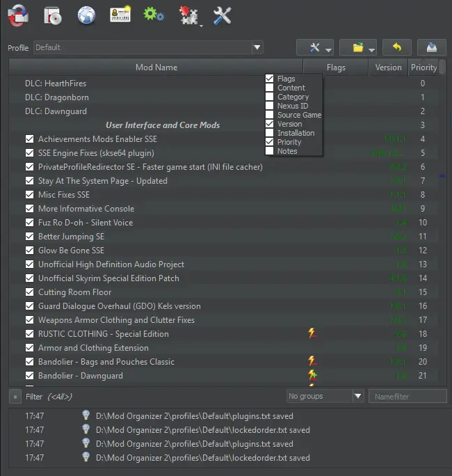Screen dimensions: 452x476
Task: Click the create backup icon button
Action: pos(432,47)
